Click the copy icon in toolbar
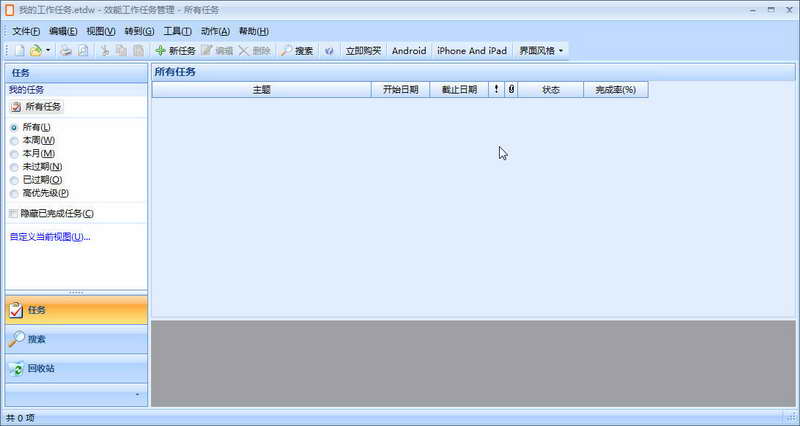Image resolution: width=800 pixels, height=426 pixels. pyautogui.click(x=121, y=51)
